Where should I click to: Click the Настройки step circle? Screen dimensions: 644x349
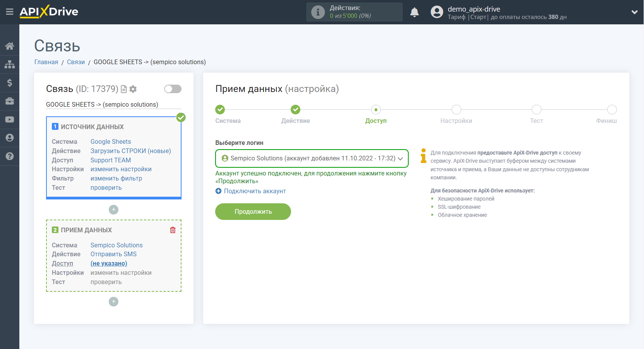tap(456, 110)
